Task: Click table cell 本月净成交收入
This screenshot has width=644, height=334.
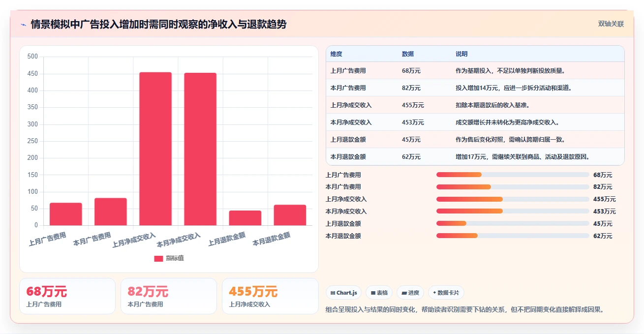Action: (x=351, y=122)
